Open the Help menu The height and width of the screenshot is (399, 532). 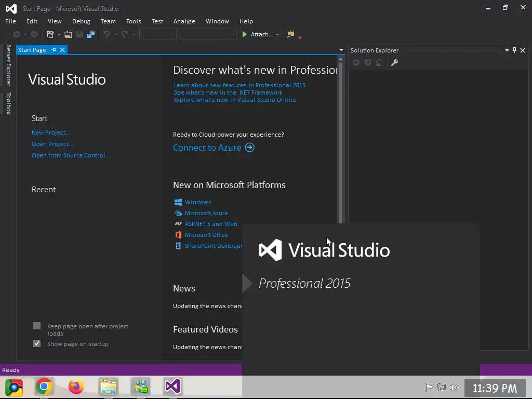246,21
